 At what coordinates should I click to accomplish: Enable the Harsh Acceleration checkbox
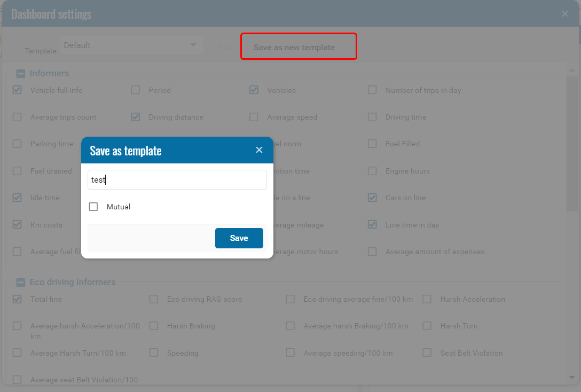tap(427, 299)
